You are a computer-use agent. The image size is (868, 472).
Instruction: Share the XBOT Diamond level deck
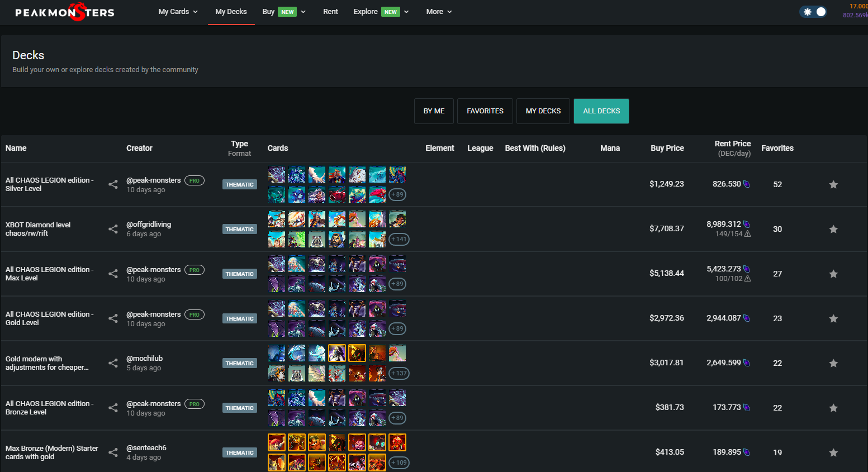(x=113, y=229)
